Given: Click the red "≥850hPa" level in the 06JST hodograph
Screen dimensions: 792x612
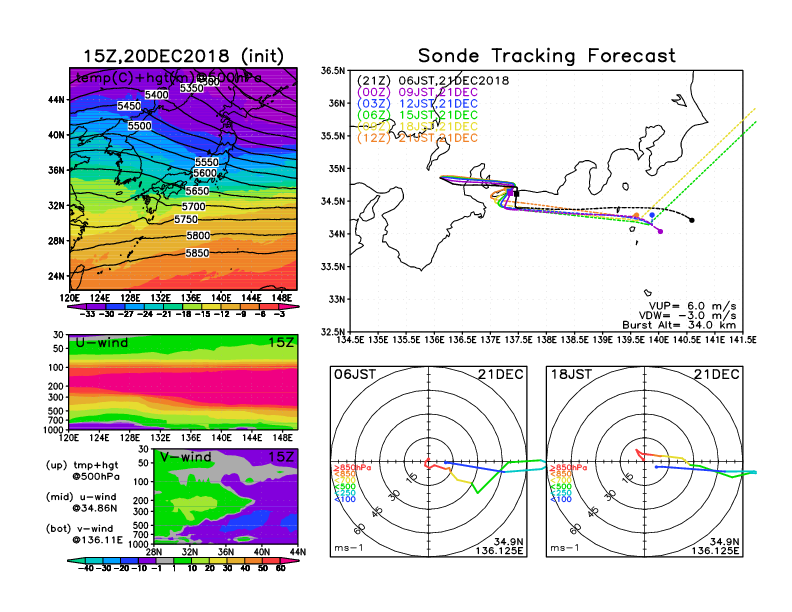Looking at the screenshot, I should pos(352,468).
